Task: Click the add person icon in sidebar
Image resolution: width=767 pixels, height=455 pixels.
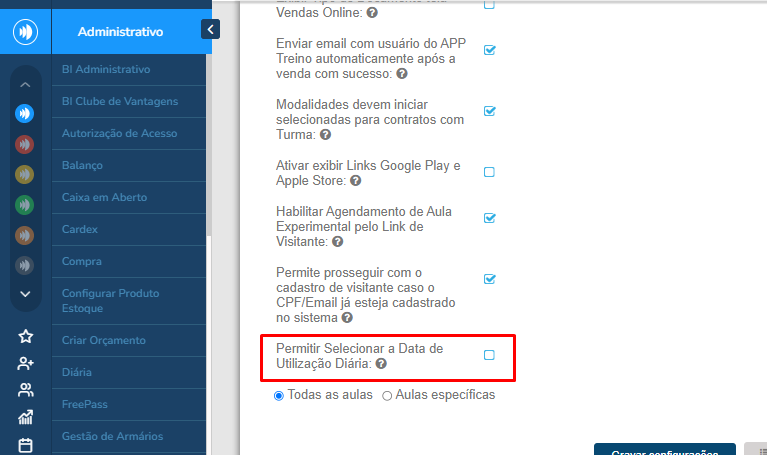Action: pos(26,363)
